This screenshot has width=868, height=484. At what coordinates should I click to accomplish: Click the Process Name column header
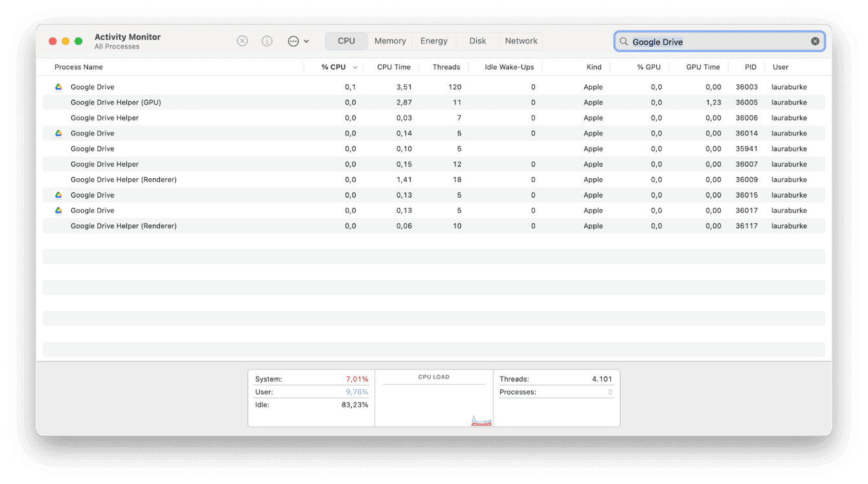(78, 67)
